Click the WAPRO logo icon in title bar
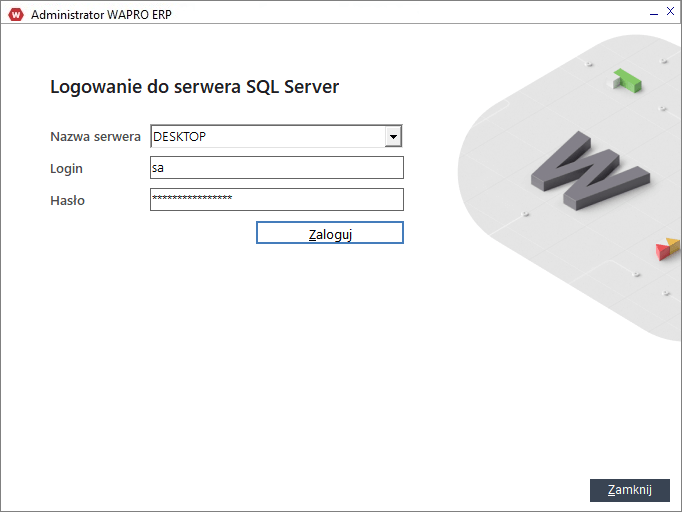The height and width of the screenshot is (512, 682). 16,14
